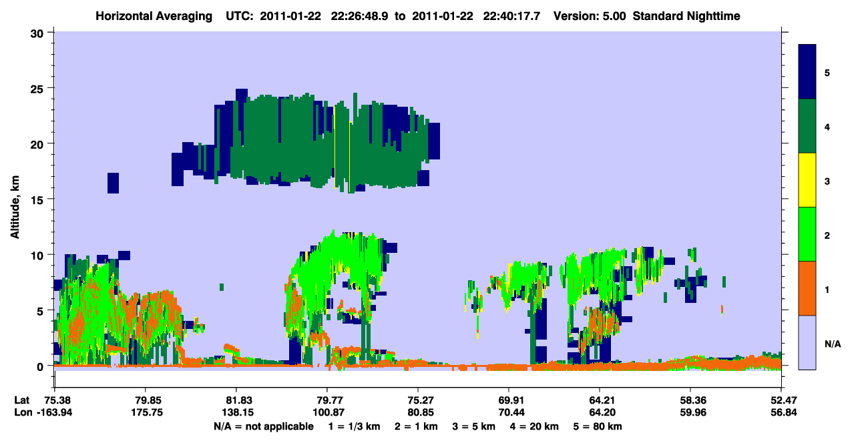The width and height of the screenshot is (868, 445).
Task: Click the isolated blue block near 16 km
Action: coord(113,183)
